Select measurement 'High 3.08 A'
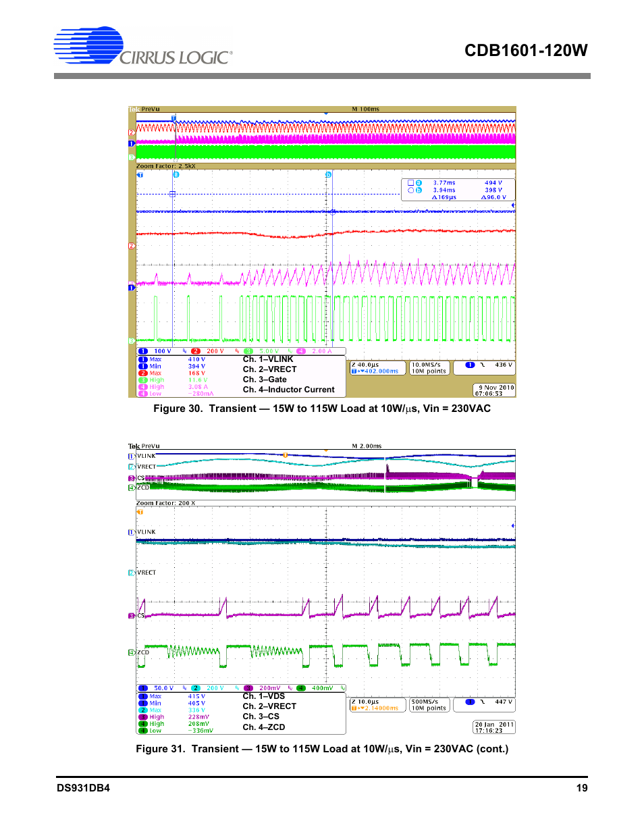644x834 pixels. click(x=173, y=387)
